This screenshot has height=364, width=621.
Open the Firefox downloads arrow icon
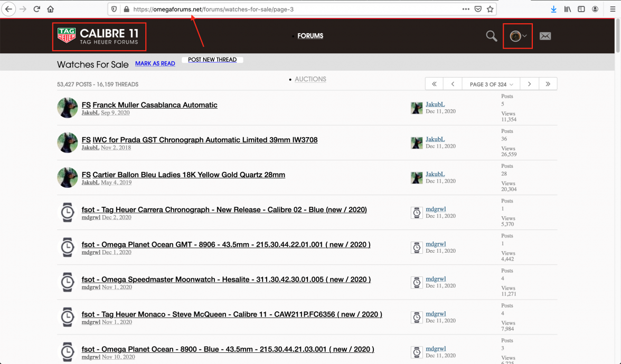[x=553, y=9]
